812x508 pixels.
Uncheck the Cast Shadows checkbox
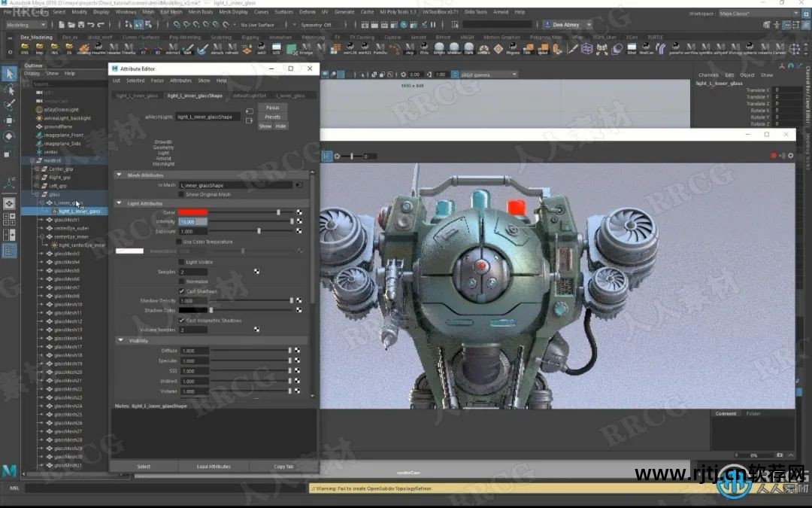(181, 291)
